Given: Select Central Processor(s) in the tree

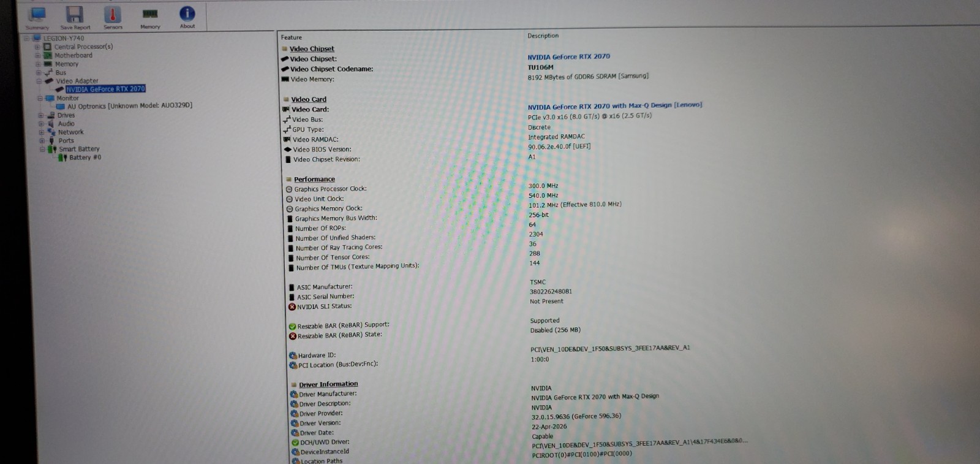Looking at the screenshot, I should 83,47.
